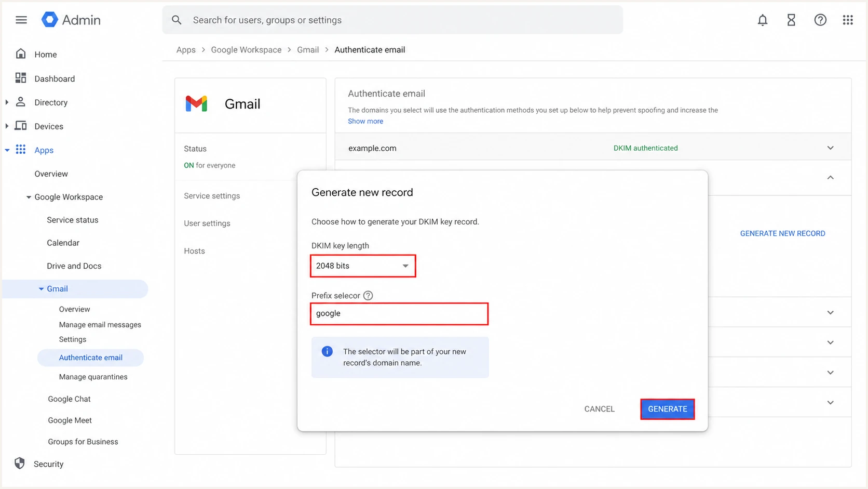Screen dimensions: 868x489
Task: Open Hosts in Gmail panel
Action: pyautogui.click(x=194, y=251)
